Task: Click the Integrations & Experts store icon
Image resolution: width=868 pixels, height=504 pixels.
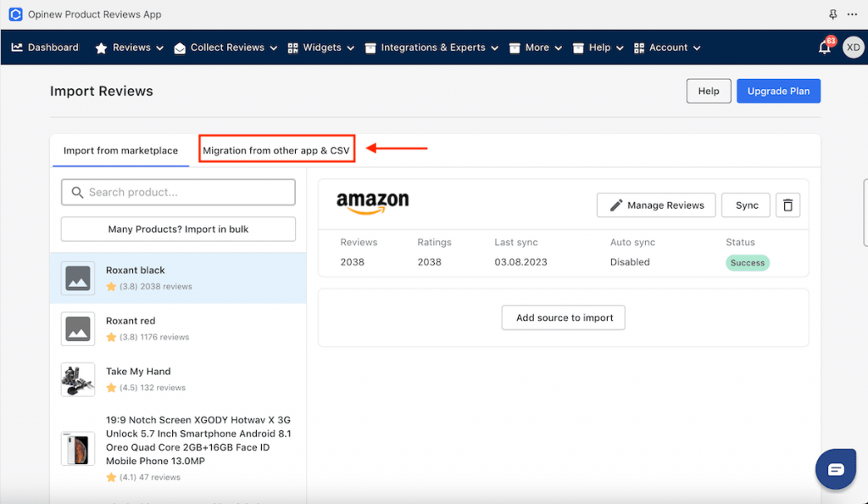Action: 370,48
